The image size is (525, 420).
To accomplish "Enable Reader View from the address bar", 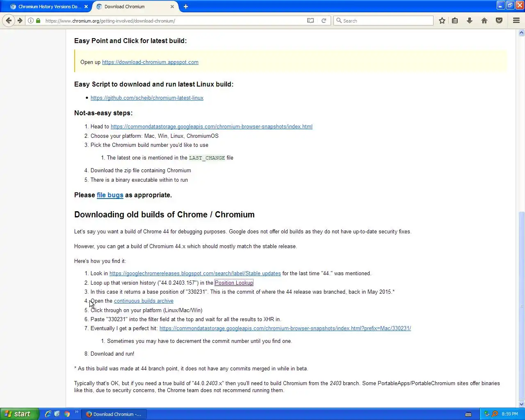I will 310,21.
